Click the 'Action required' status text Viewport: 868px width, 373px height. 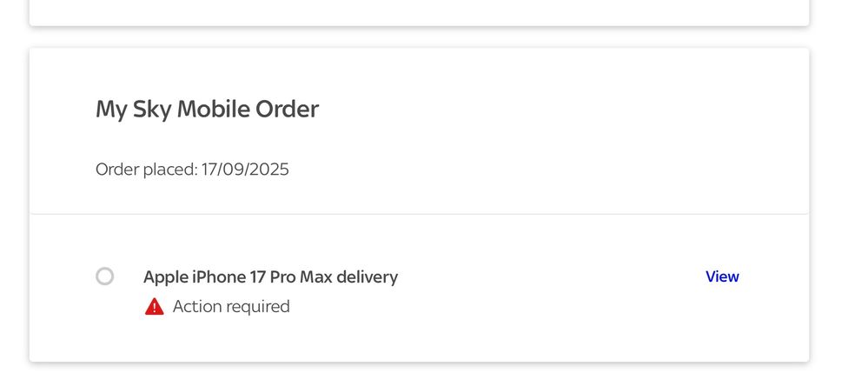point(231,307)
